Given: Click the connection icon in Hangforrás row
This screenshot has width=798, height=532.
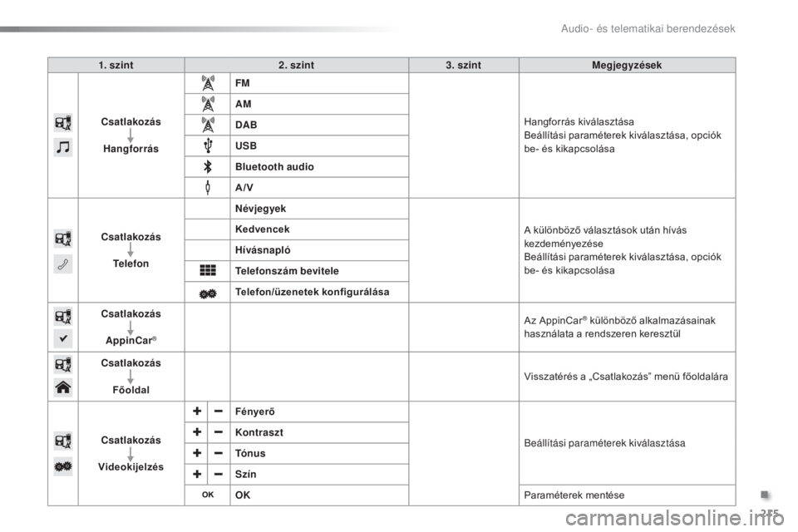Looking at the screenshot, I should [63, 123].
